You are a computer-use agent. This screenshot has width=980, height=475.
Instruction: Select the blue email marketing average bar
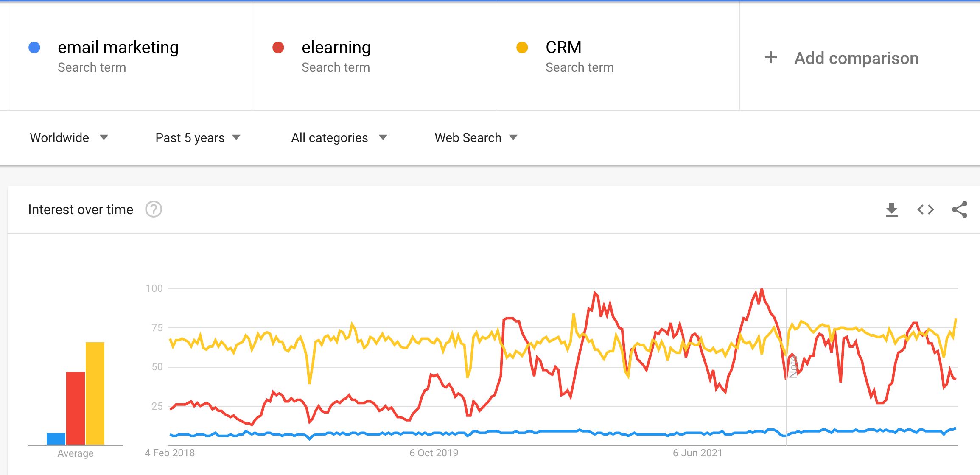[56, 439]
